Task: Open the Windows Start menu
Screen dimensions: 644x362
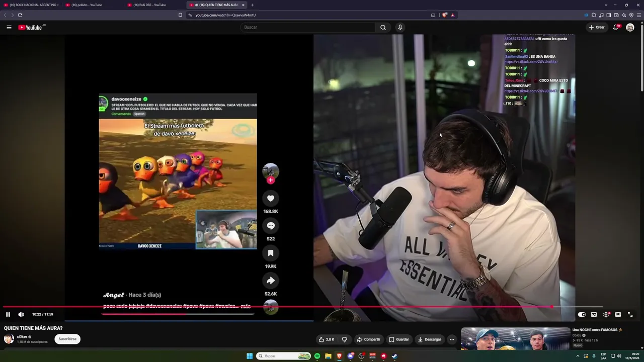Action: (x=250, y=356)
